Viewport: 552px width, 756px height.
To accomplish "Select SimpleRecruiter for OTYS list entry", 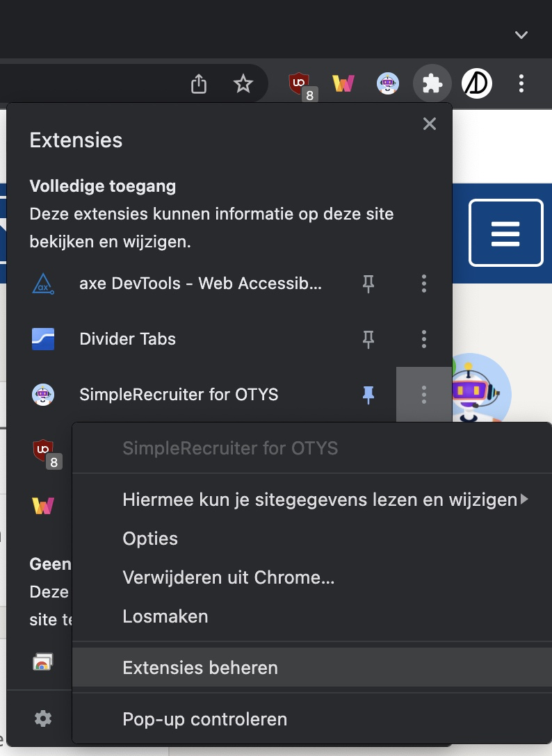I will (x=179, y=395).
